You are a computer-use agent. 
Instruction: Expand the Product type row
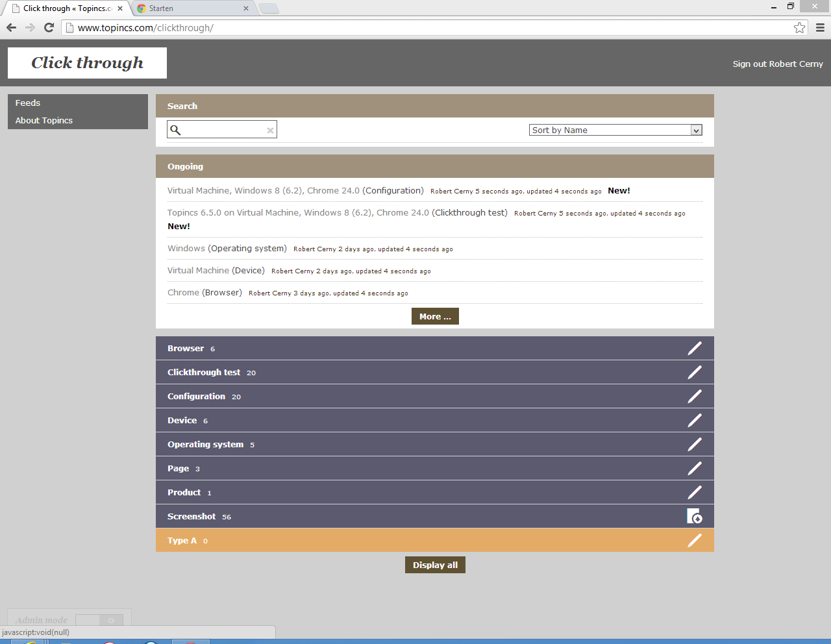tap(184, 493)
